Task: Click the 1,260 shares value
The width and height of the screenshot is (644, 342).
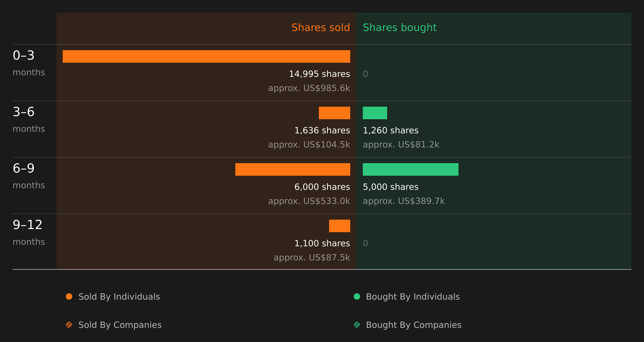Action: click(391, 131)
